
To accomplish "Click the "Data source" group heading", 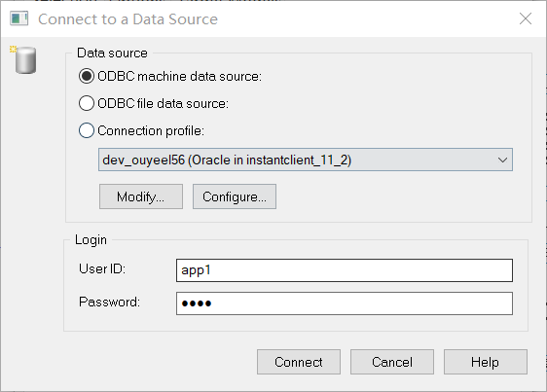I will 112,53.
